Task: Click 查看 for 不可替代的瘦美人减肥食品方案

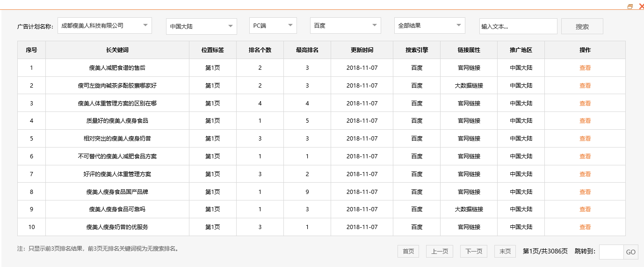Action: point(585,156)
